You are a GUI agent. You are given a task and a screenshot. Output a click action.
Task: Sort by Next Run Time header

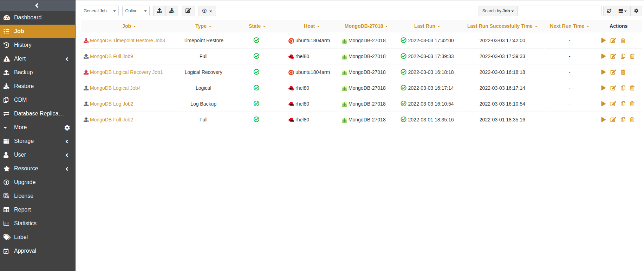tap(569, 26)
